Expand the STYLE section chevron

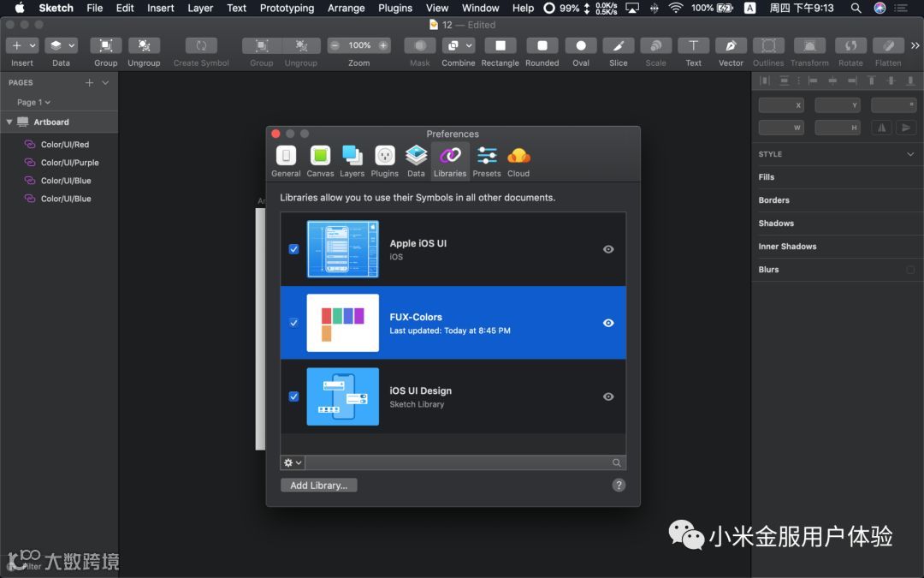coord(910,154)
